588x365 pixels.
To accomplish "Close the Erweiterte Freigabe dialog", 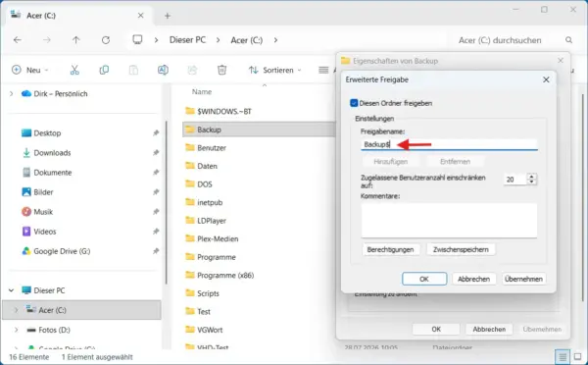I will pyautogui.click(x=546, y=79).
